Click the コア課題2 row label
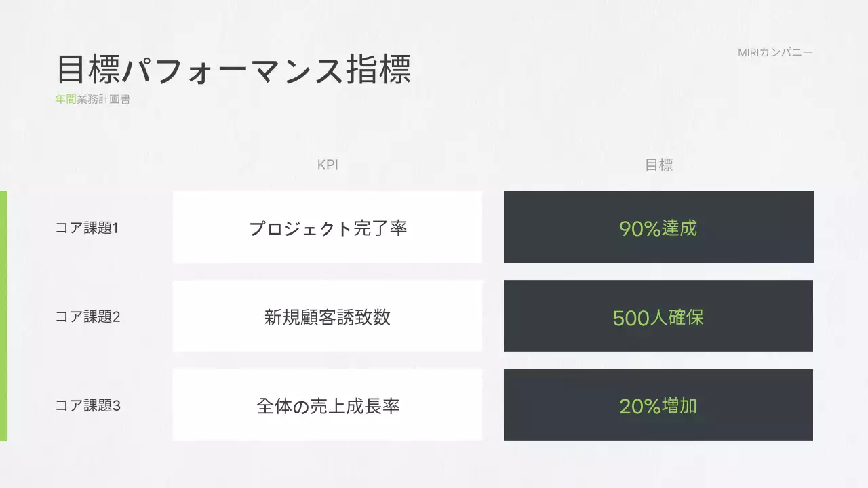868x488 pixels. pyautogui.click(x=87, y=317)
